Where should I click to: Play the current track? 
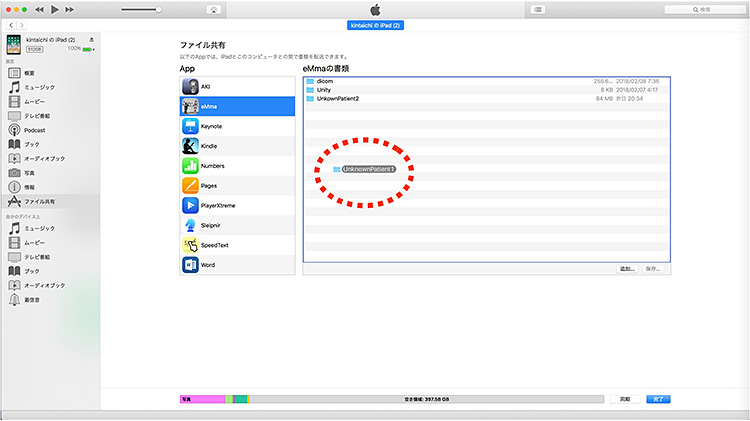tap(55, 9)
